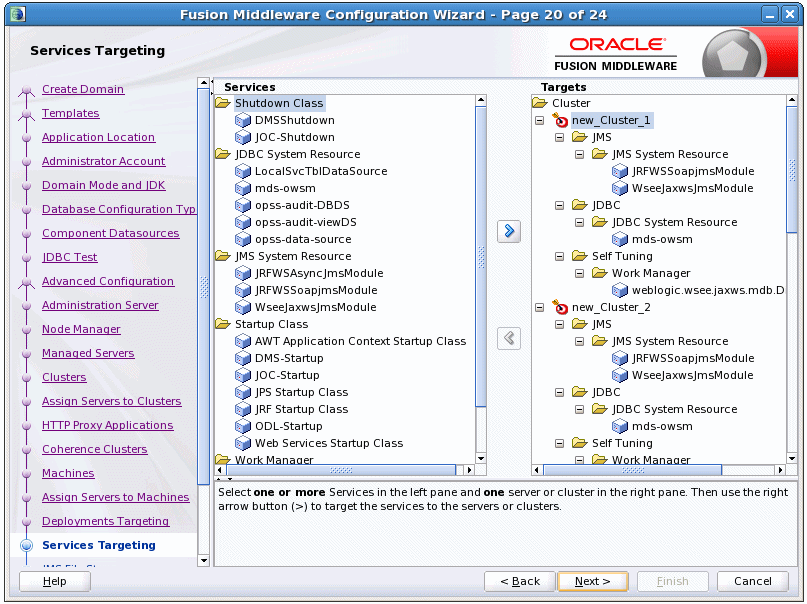
Task: Open the Node Manager step
Action: (x=81, y=329)
